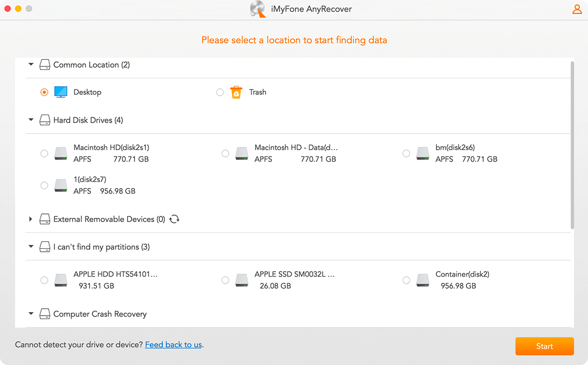
Task: Click the Start button
Action: coord(545,346)
